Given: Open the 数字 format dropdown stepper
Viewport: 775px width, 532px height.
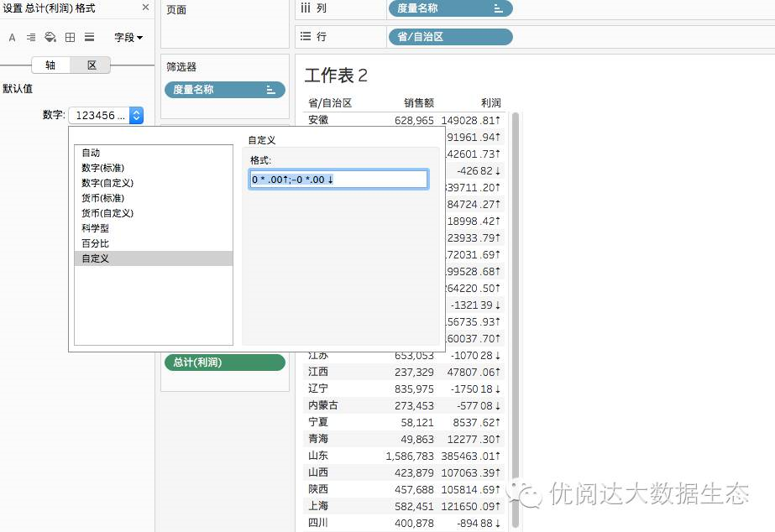Looking at the screenshot, I should coord(136,115).
